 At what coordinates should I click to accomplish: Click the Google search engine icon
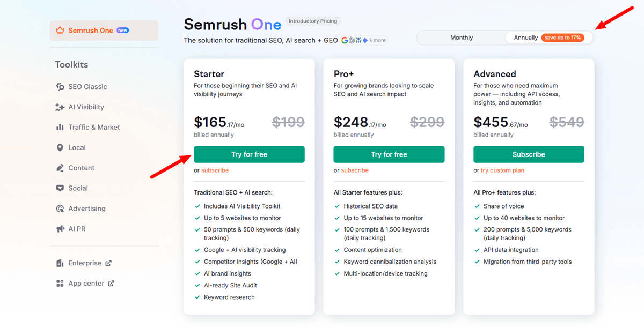(x=345, y=40)
